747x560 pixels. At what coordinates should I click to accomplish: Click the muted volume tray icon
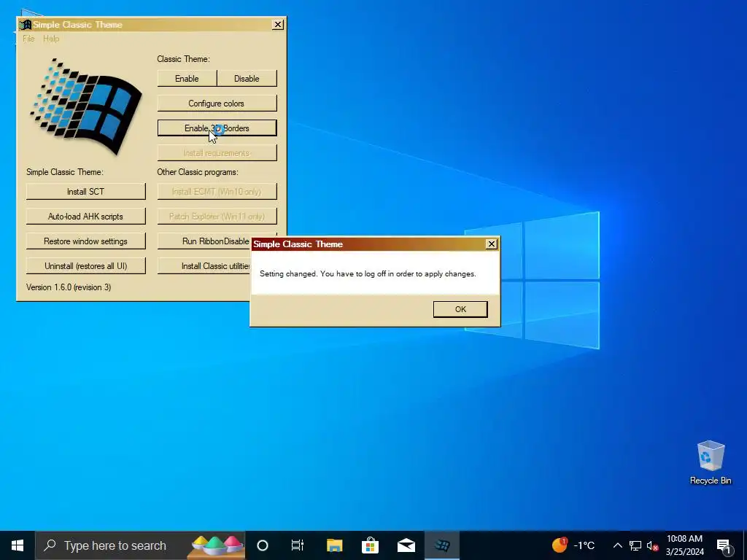[652, 545]
